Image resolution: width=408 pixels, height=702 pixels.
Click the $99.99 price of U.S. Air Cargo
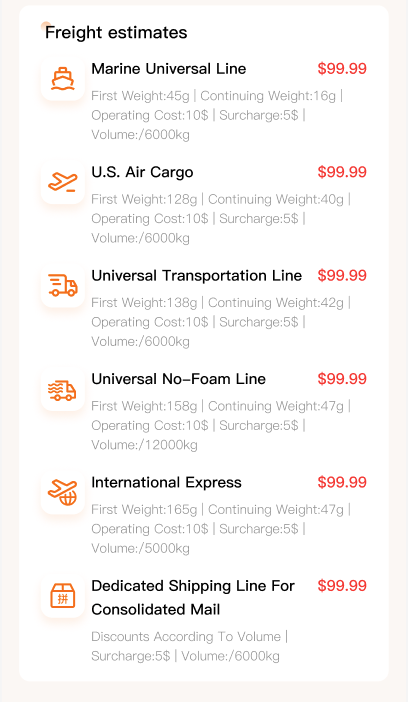[x=342, y=172]
